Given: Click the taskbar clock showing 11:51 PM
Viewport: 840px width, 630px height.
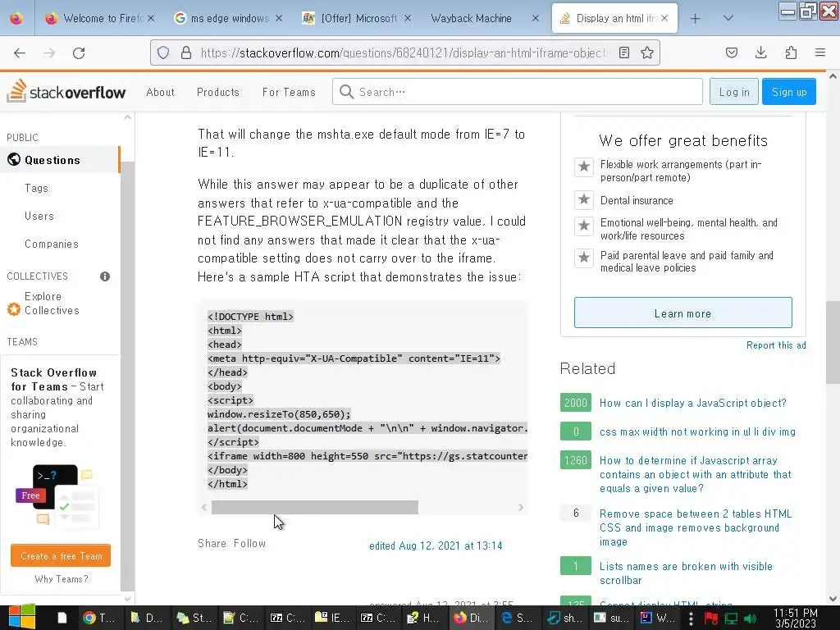Looking at the screenshot, I should click(796, 618).
